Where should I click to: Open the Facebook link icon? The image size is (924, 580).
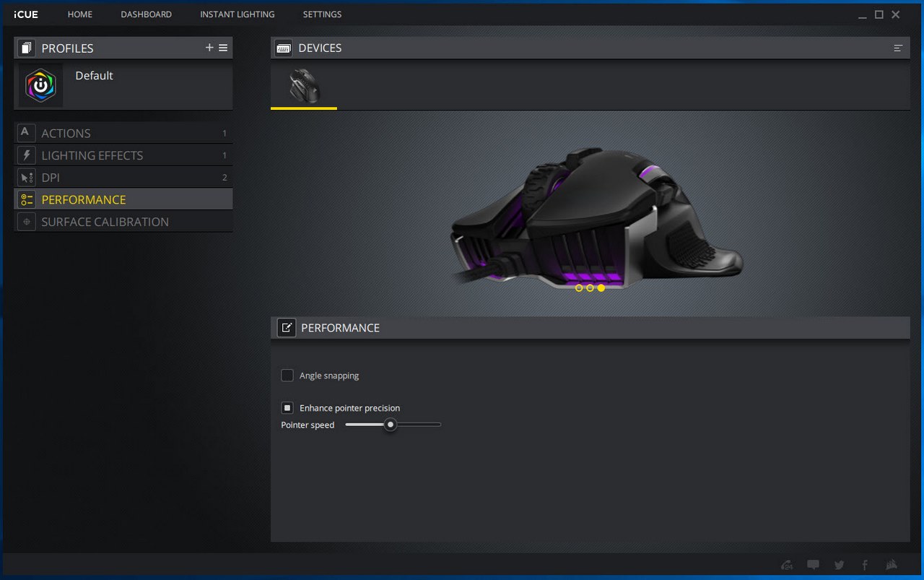coord(865,565)
